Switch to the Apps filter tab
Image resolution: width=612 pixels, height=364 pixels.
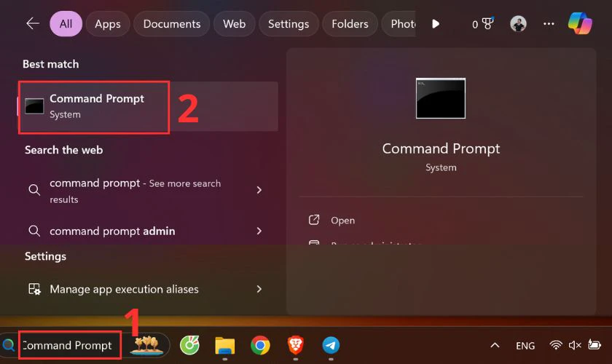click(108, 24)
